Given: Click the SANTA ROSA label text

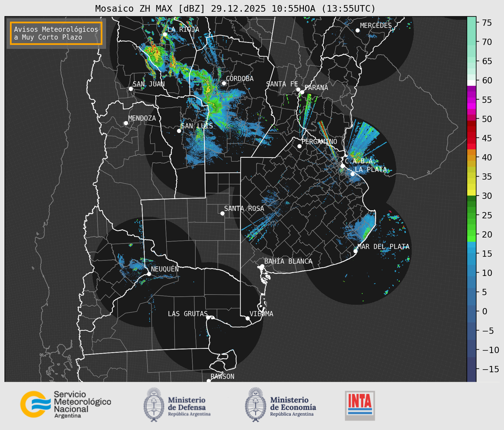Looking at the screenshot, I should tap(244, 208).
